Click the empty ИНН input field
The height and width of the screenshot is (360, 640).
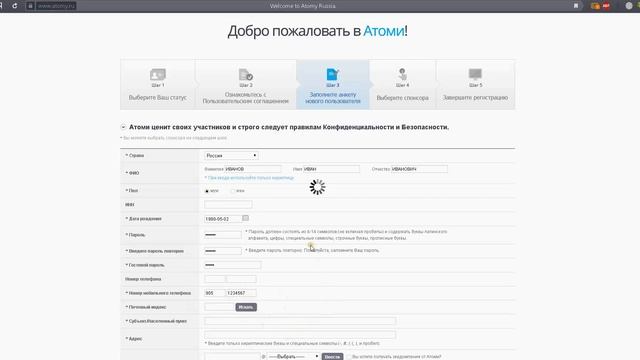click(x=228, y=204)
